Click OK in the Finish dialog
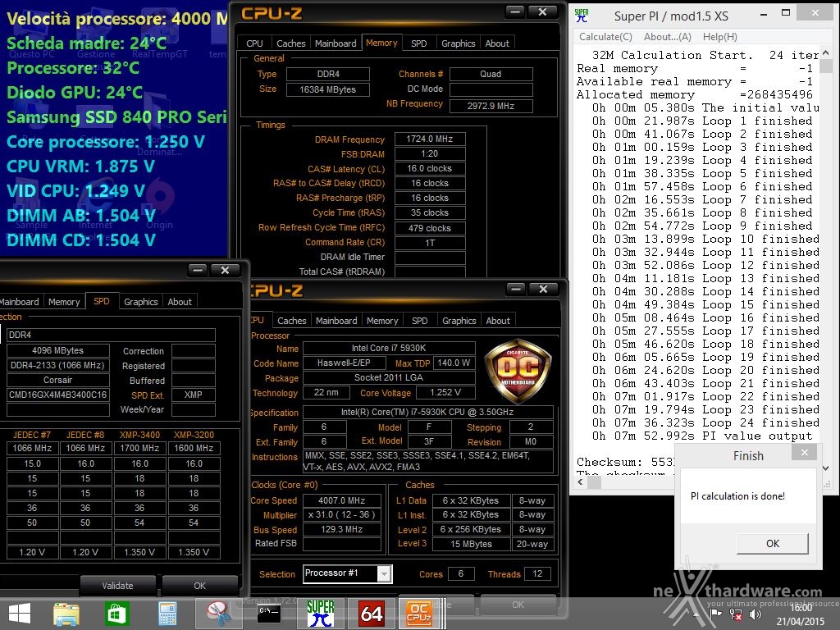The height and width of the screenshot is (630, 840). coord(773,543)
